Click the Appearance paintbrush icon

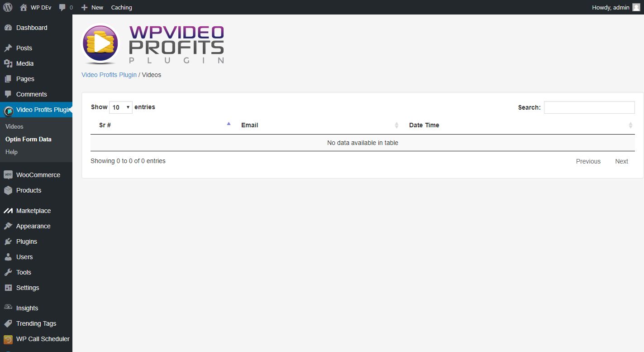[8, 226]
